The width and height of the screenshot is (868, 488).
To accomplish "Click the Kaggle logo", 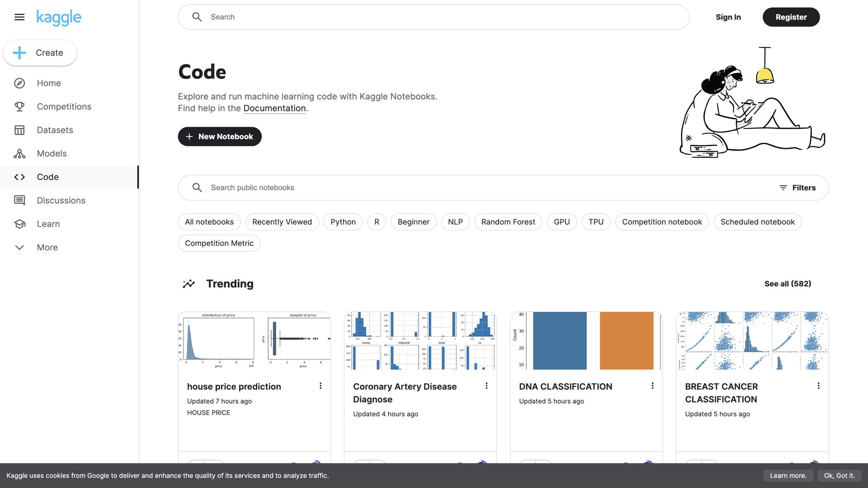I will [59, 18].
